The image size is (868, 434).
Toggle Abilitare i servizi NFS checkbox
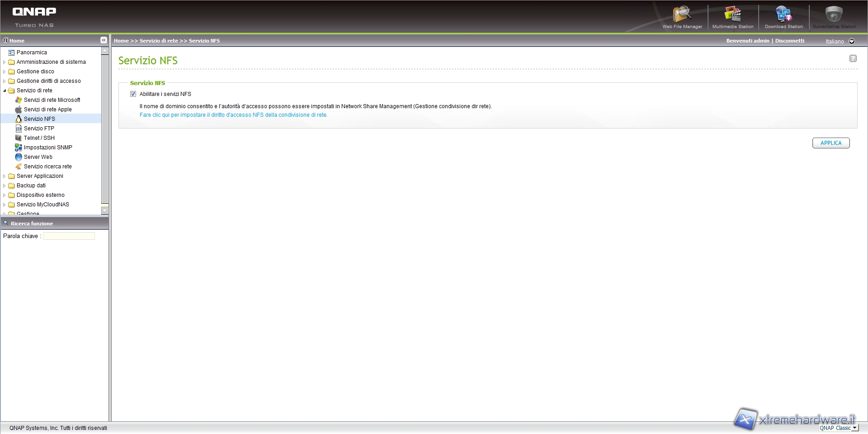(x=133, y=94)
